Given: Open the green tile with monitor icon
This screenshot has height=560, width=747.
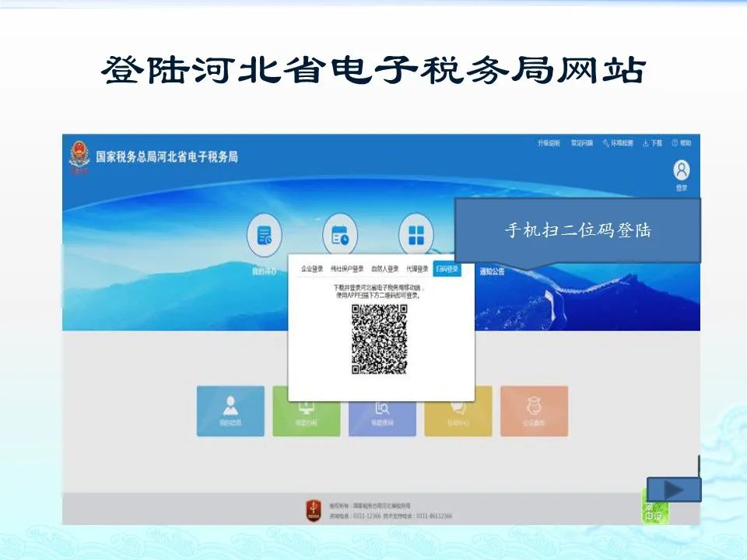Looking at the screenshot, I should 307,418.
